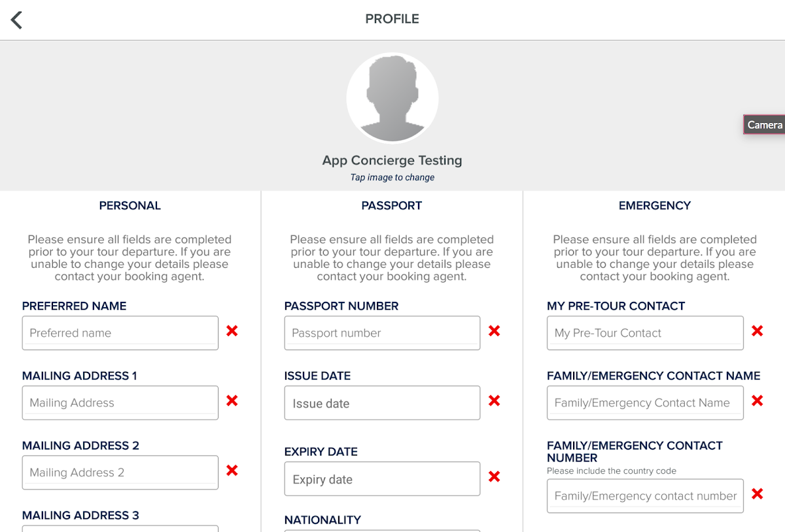This screenshot has width=785, height=532.
Task: Click red X beside Expiry Date field
Action: tap(494, 477)
